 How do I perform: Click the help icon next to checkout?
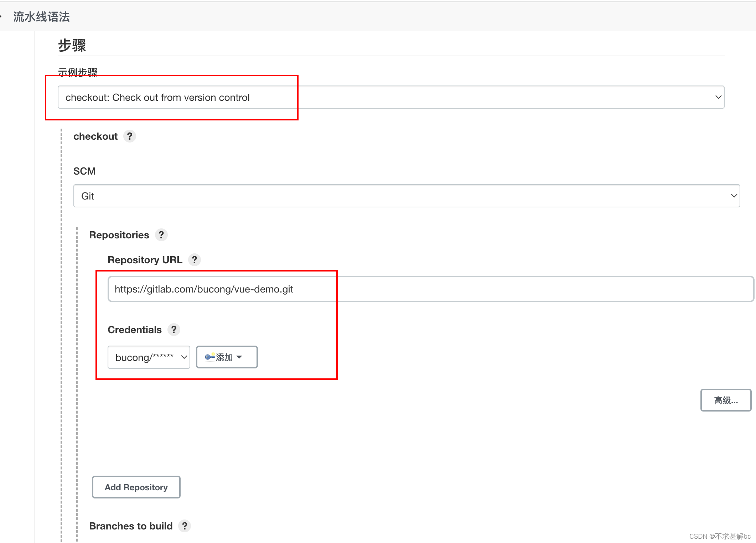click(x=129, y=136)
